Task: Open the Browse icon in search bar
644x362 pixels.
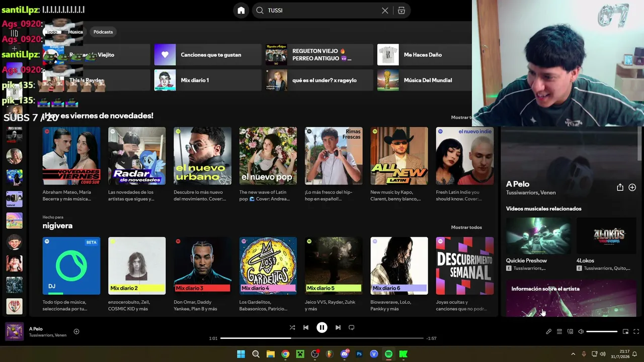Action: pyautogui.click(x=401, y=11)
